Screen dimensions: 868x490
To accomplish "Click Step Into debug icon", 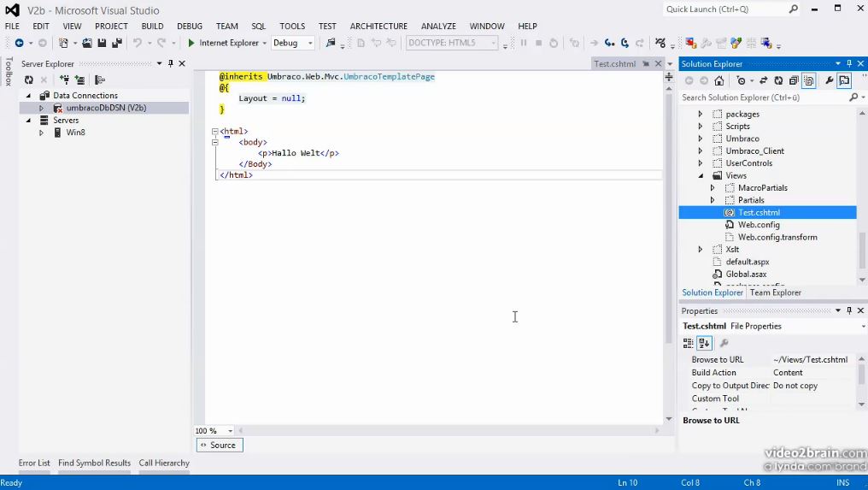I will pyautogui.click(x=609, y=43).
